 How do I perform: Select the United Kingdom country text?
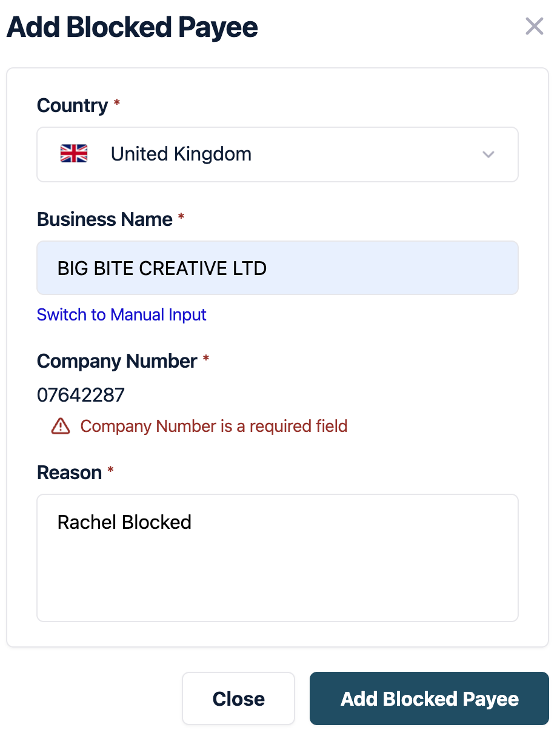181,154
